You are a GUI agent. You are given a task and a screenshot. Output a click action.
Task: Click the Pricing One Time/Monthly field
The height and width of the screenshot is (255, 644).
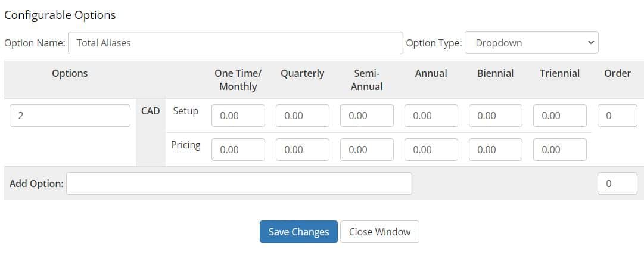[238, 150]
